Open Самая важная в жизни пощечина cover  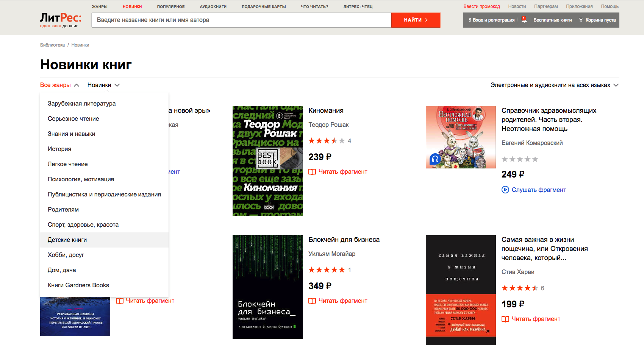tap(461, 290)
